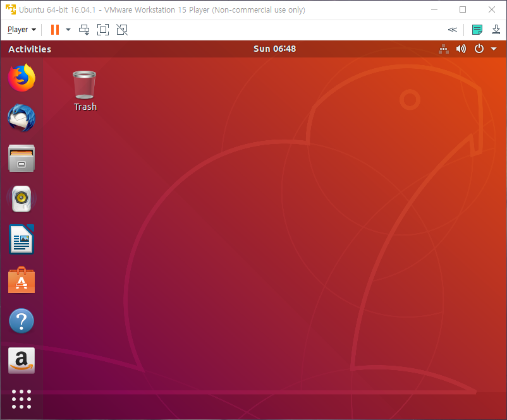Launch Thunderbird Mail from the dock
The height and width of the screenshot is (420, 507).
[x=21, y=118]
